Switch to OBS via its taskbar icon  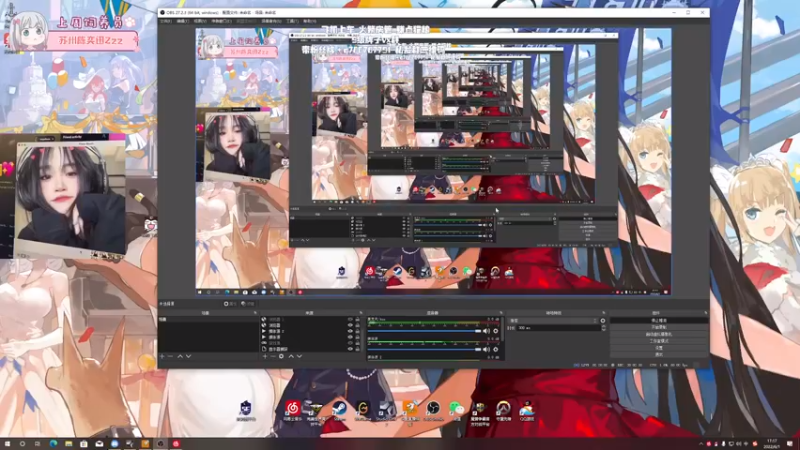pos(161,444)
